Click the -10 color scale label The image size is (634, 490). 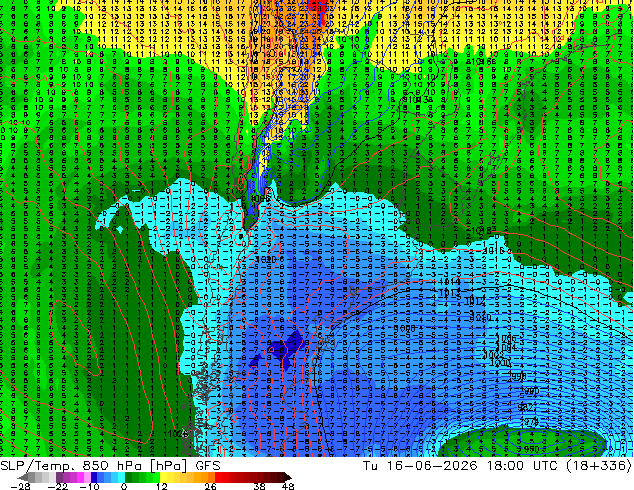click(x=89, y=486)
